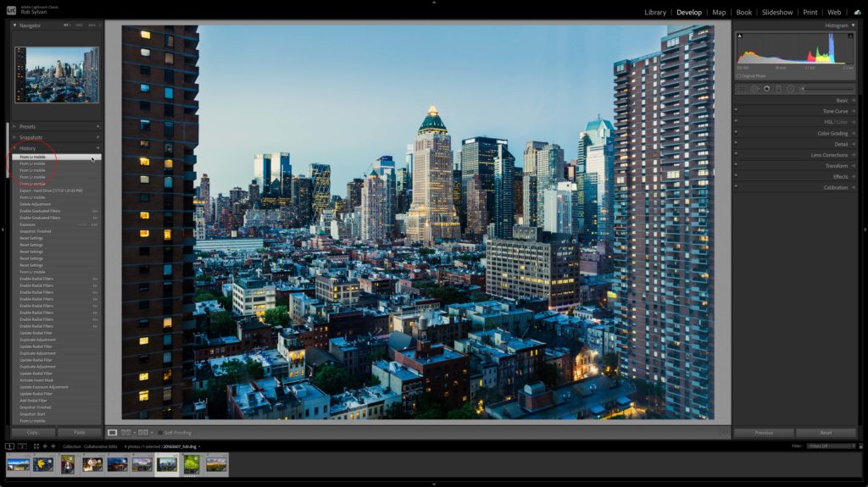This screenshot has height=487, width=868.
Task: Open Grid view from filmstrip bar
Action: point(36,446)
